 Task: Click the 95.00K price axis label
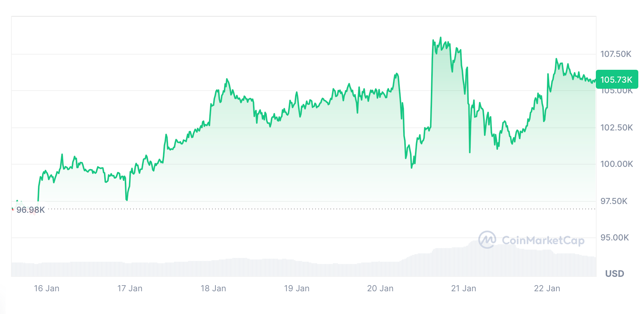tap(614, 237)
